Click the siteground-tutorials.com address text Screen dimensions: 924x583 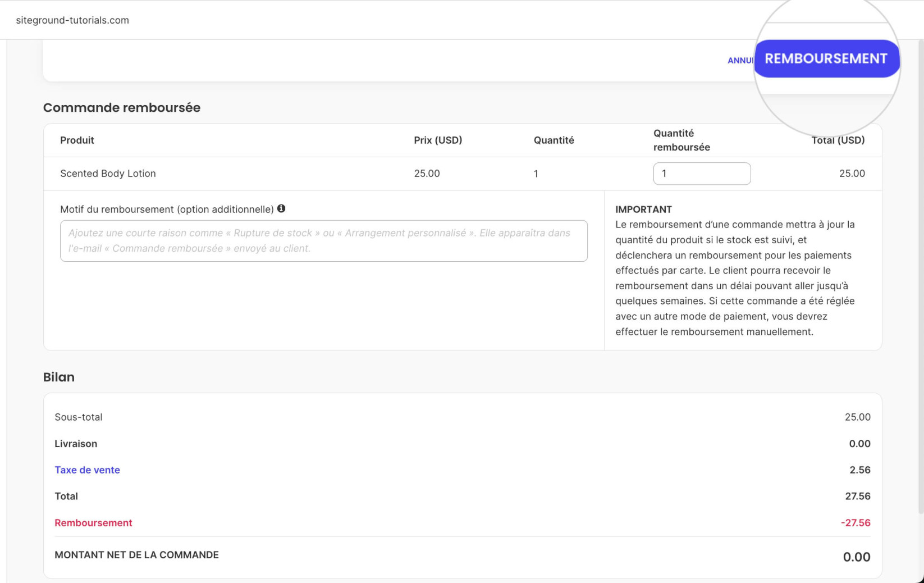click(72, 20)
